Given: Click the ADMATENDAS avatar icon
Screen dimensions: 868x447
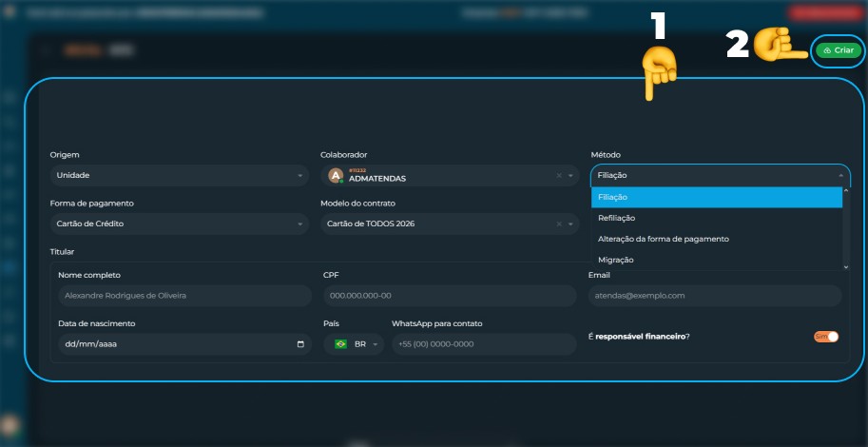Looking at the screenshot, I should [336, 175].
